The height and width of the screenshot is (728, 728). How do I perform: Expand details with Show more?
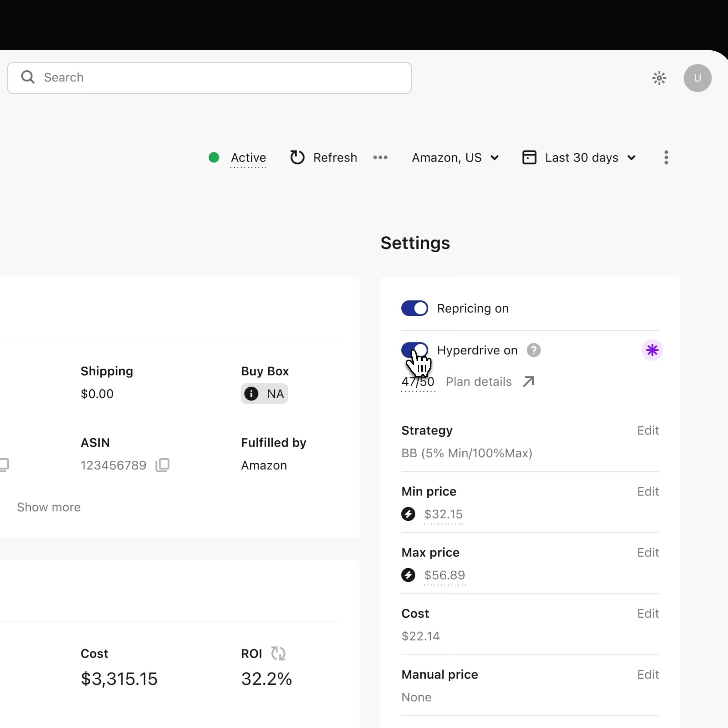[49, 507]
